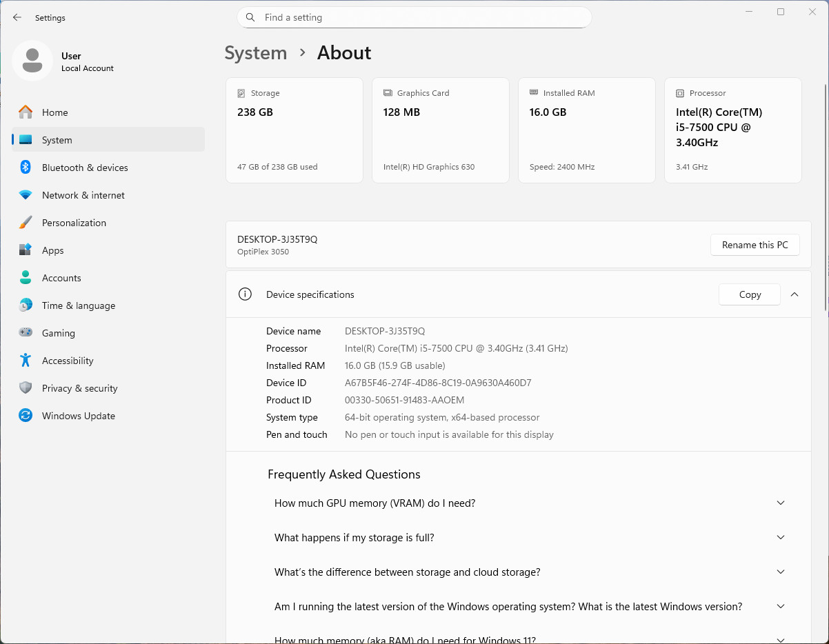Screen dimensions: 829x644
Task: Click the Bluetooth icon in sidebar
Action: point(26,168)
